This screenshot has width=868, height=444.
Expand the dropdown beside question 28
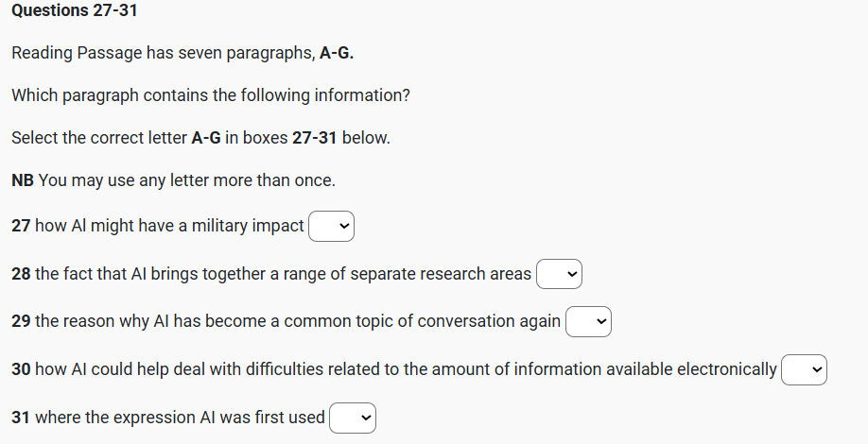[x=559, y=274]
